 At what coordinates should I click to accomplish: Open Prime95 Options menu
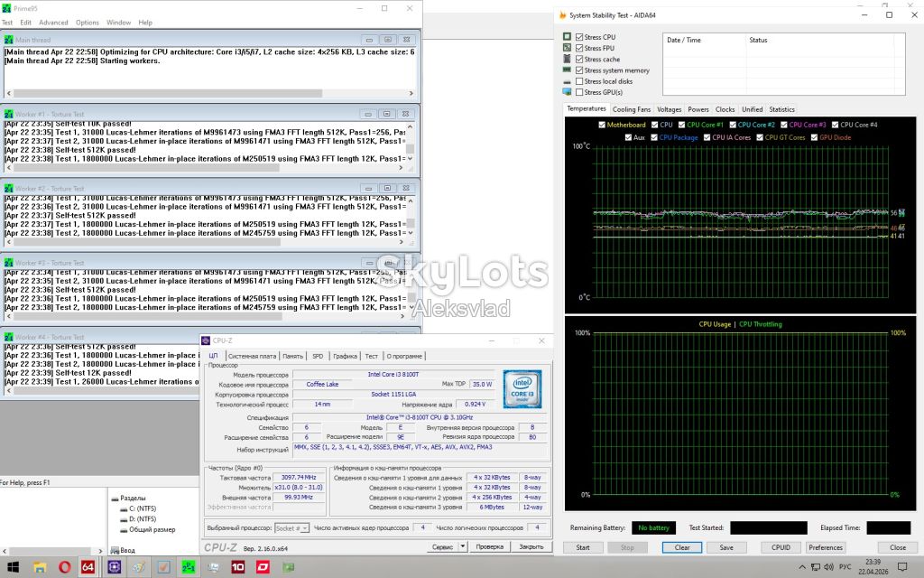(x=88, y=23)
